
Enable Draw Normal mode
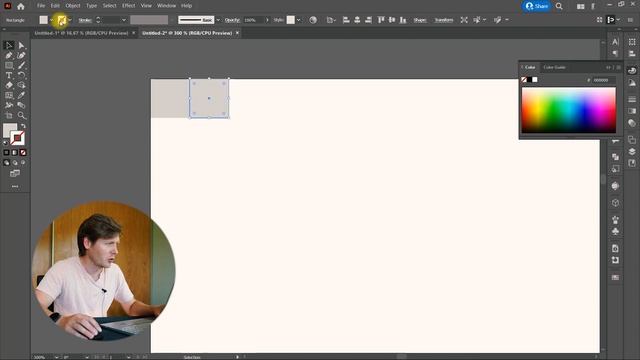tap(6, 162)
